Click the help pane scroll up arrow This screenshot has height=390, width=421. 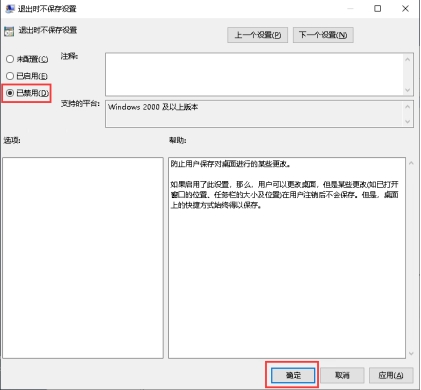pos(411,163)
